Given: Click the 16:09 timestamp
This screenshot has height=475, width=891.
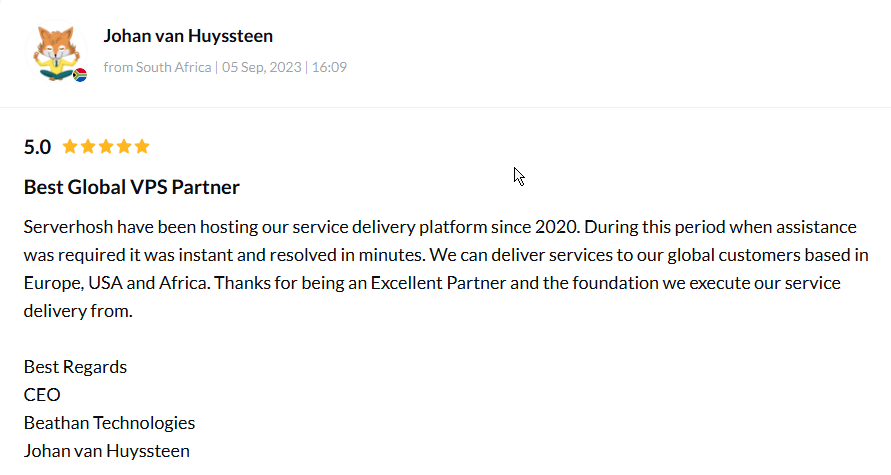Looking at the screenshot, I should pos(329,68).
